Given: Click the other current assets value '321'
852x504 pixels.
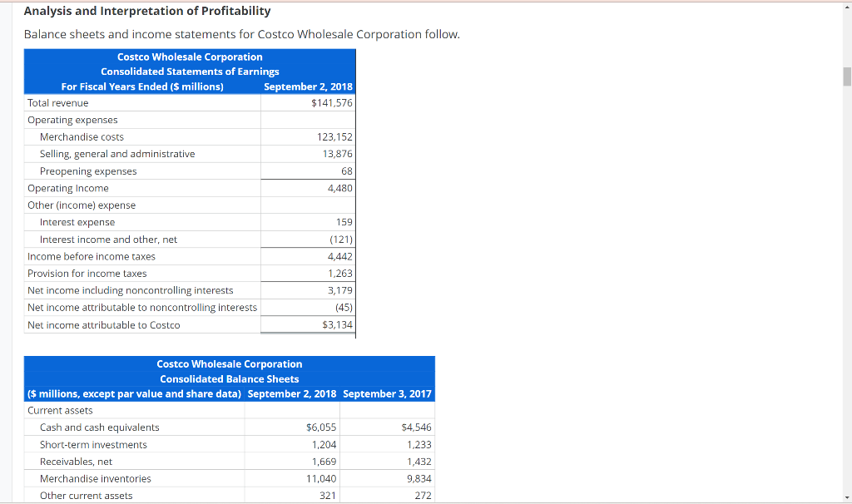Looking at the screenshot, I should point(328,496).
